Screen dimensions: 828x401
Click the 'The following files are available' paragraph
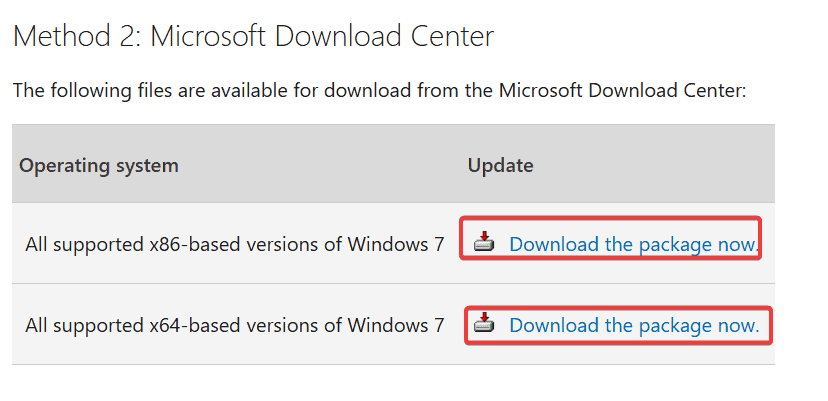tap(379, 90)
